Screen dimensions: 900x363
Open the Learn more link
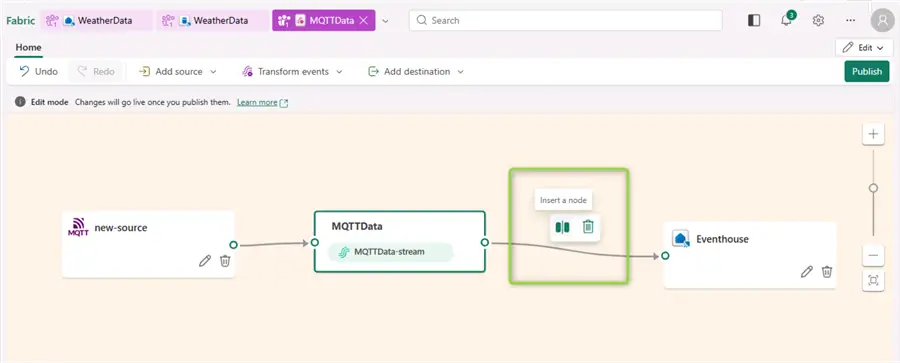262,102
